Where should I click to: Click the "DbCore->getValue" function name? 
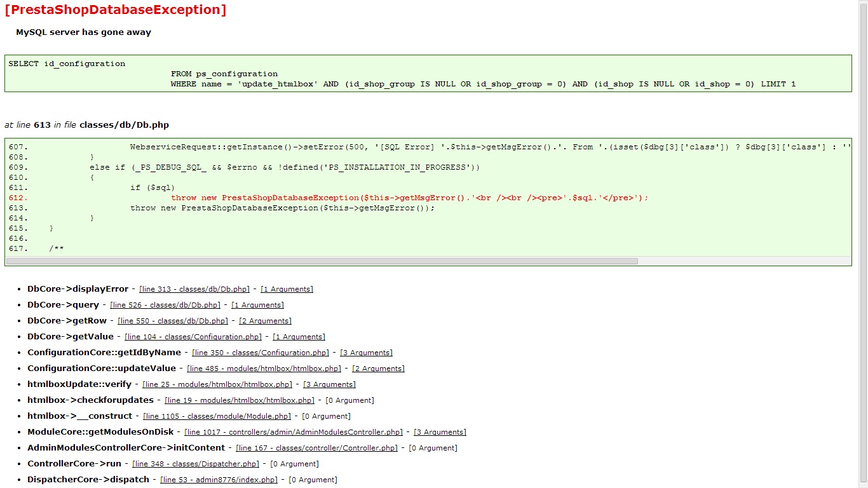click(71, 337)
